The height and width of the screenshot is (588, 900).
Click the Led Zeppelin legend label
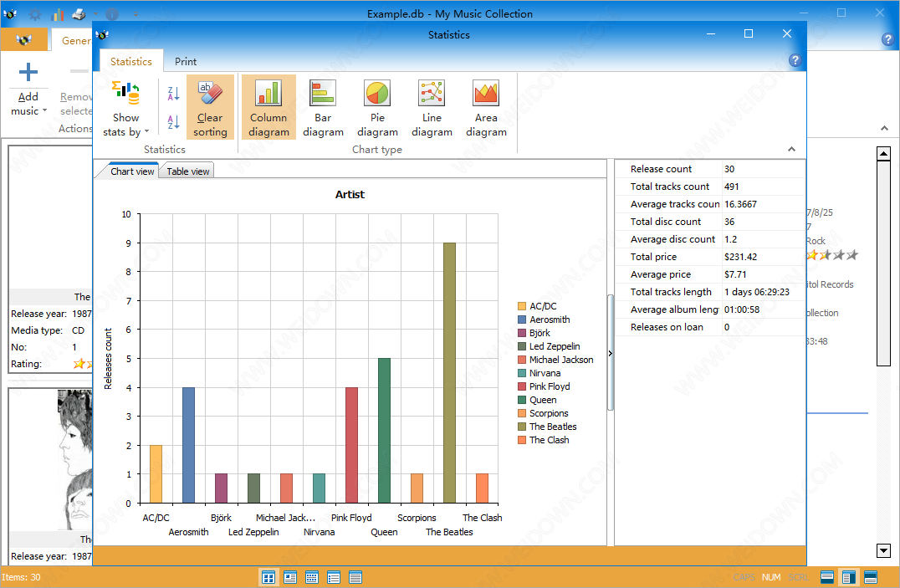[x=555, y=346]
